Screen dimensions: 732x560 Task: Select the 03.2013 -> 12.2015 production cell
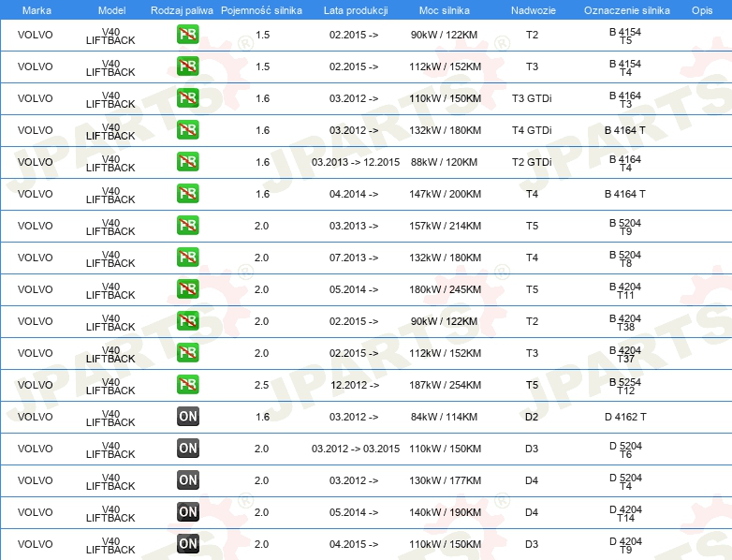(356, 162)
